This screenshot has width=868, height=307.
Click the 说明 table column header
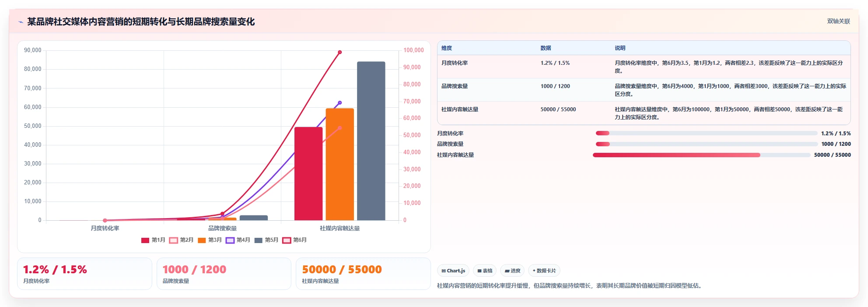(620, 48)
